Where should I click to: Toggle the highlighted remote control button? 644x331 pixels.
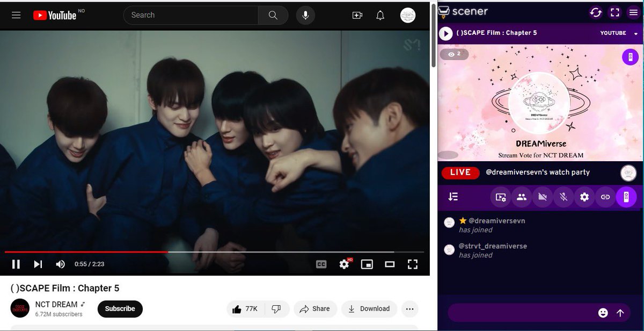point(626,197)
